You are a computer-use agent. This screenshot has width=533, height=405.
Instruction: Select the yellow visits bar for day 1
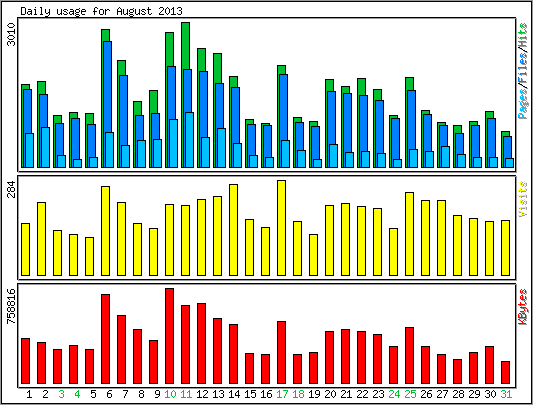[x=25, y=249]
